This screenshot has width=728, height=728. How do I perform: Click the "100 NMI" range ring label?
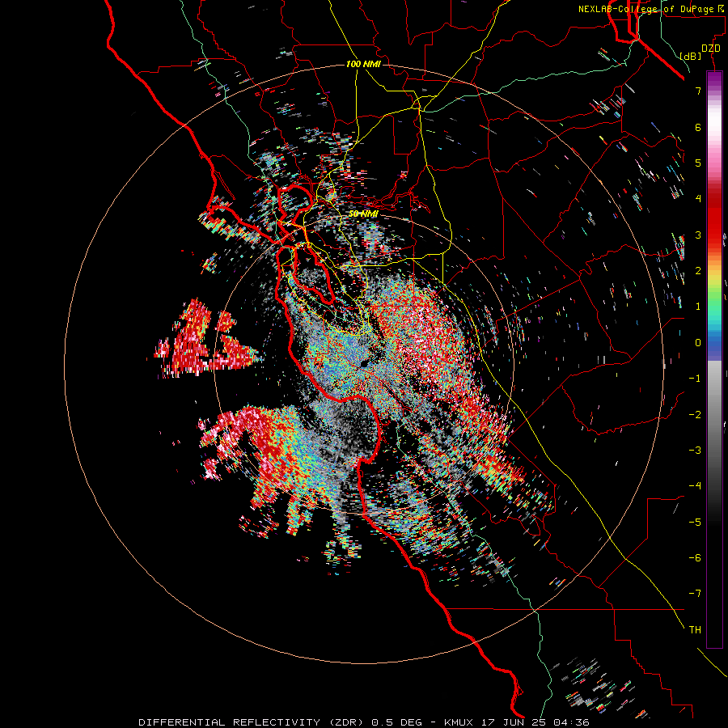coord(363,64)
